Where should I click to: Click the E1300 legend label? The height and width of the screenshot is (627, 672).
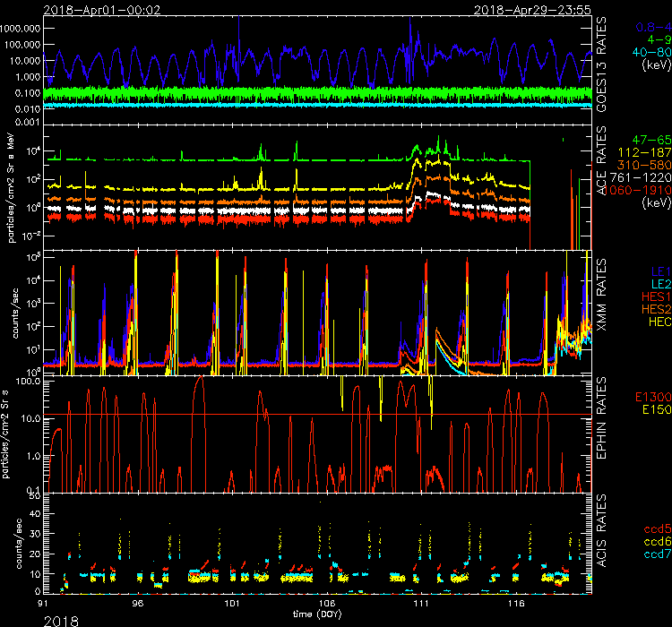[650, 396]
